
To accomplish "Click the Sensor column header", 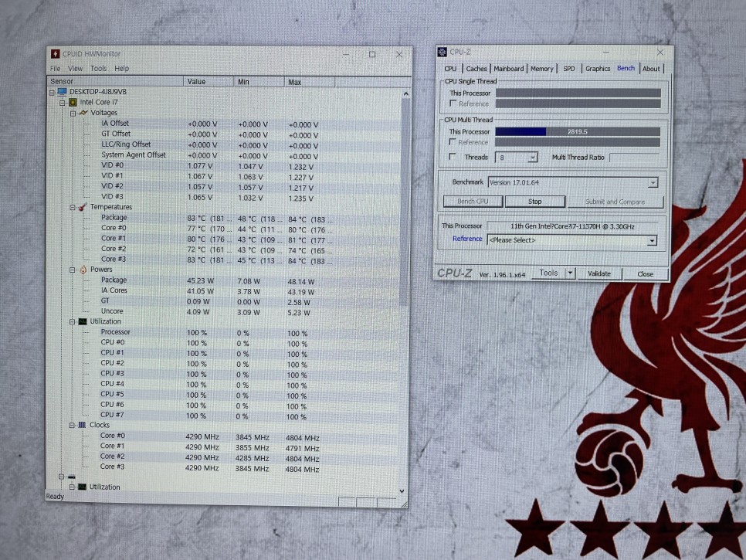I will (x=116, y=81).
